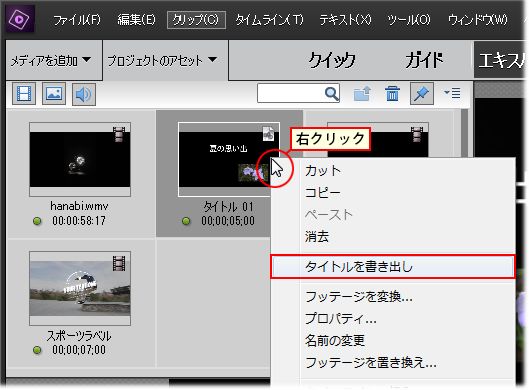Toggle the pin panel icon
This screenshot has width=529, height=390.
point(422,93)
